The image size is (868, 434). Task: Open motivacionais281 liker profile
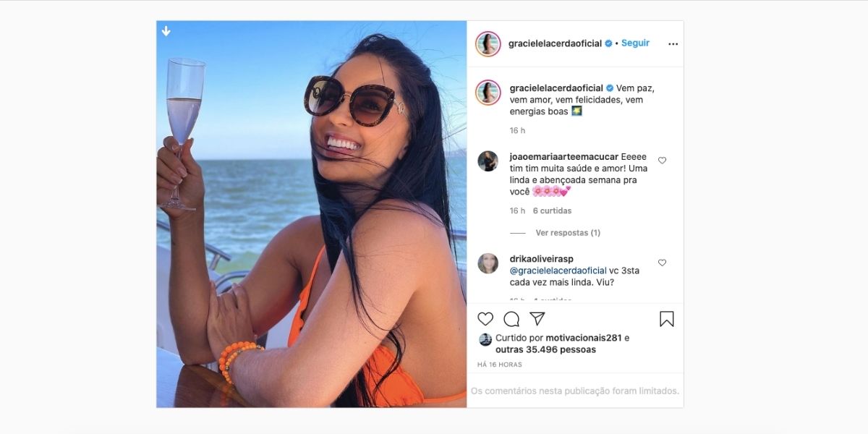pyautogui.click(x=583, y=338)
